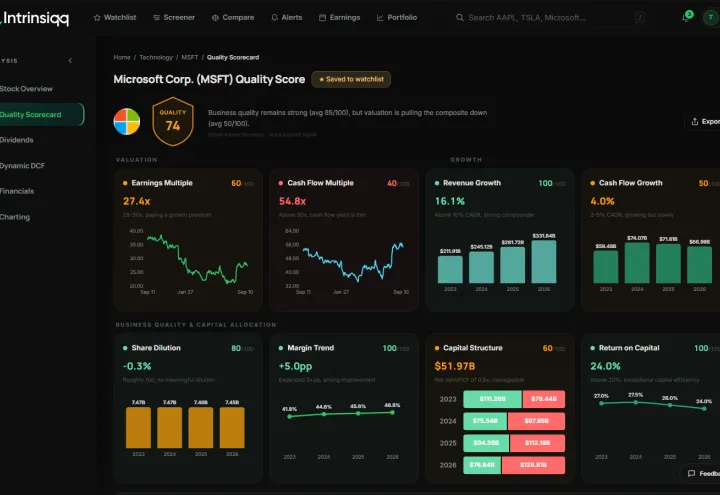Click the 27.5% point on Return on Capital
This screenshot has width=720, height=495.
pos(636,402)
